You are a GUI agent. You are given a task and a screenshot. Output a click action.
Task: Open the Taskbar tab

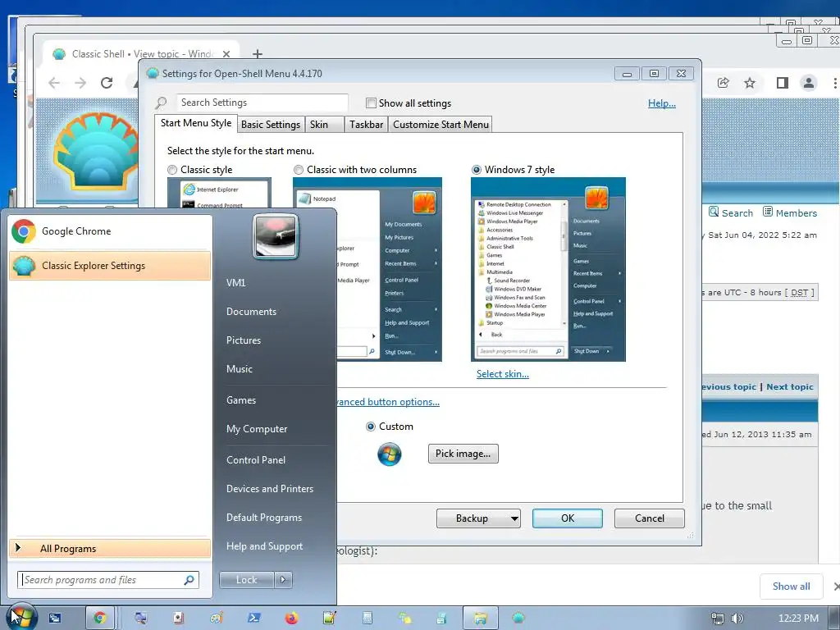(x=367, y=125)
